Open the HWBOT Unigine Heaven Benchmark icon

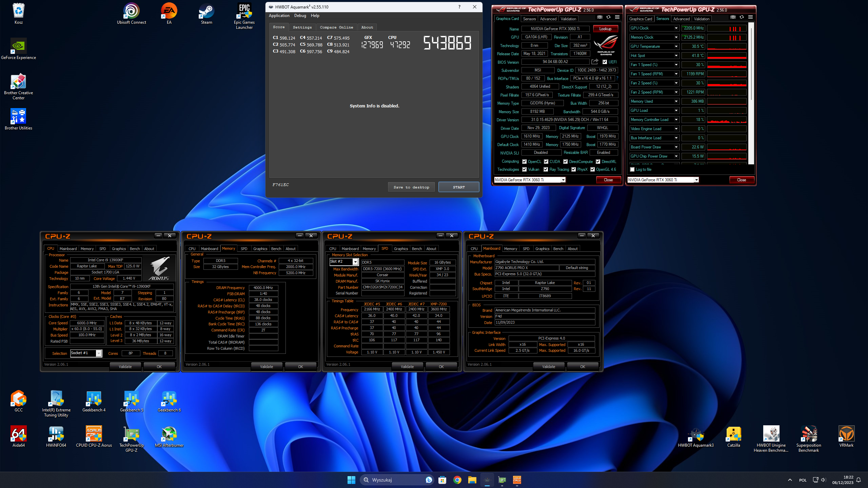tap(771, 439)
